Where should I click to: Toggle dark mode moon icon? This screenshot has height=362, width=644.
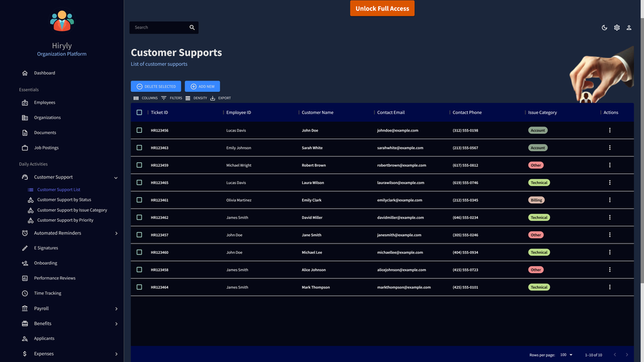click(604, 28)
